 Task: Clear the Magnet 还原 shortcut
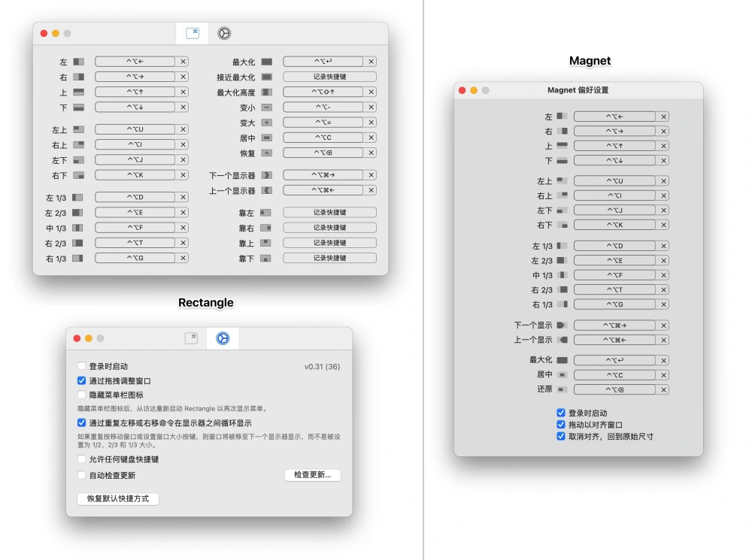click(664, 390)
